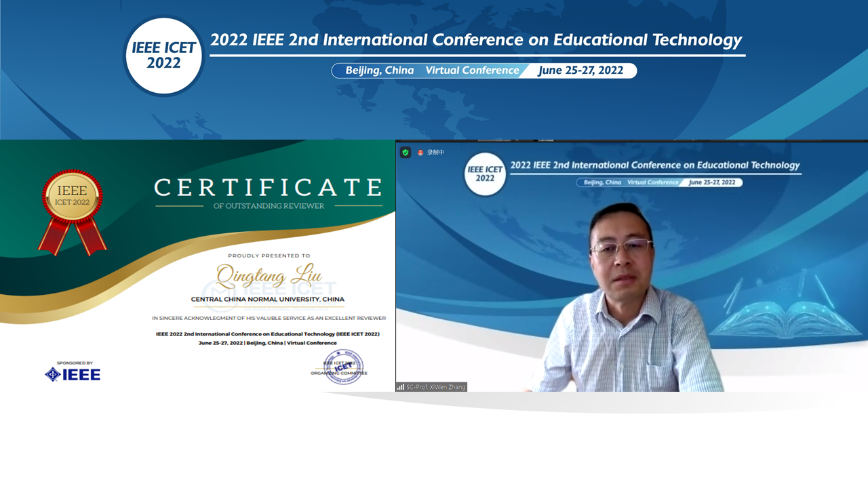Click the Organizing Committee round stamp on certificate
Screen dimensions: 868x488
pos(343,367)
